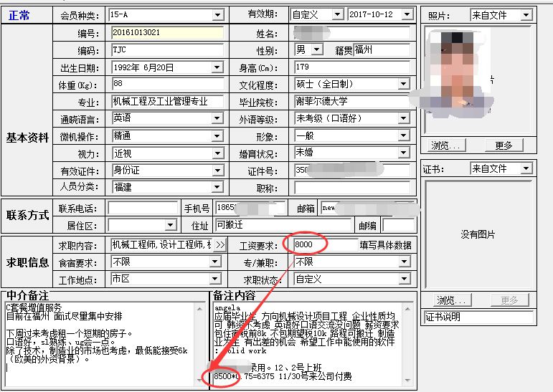Click the down arrow of 备注内容 scrollbar
This screenshot has width=553, height=392.
pyautogui.click(x=407, y=380)
